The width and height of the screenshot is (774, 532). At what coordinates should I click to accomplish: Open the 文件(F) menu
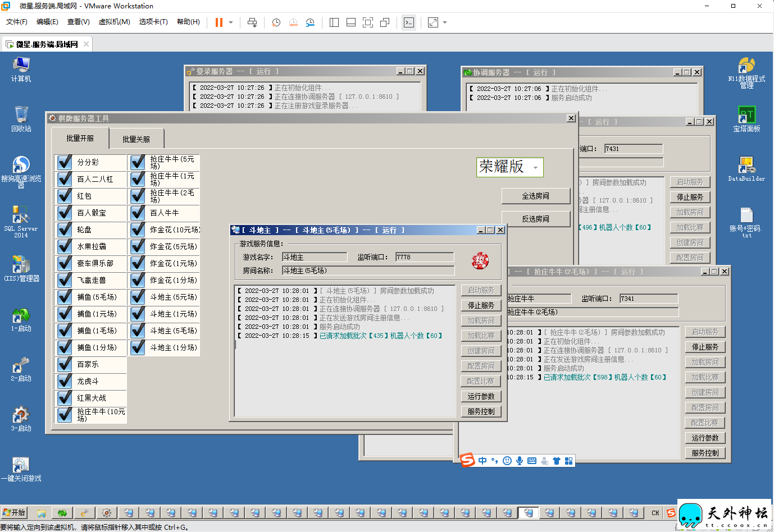pos(17,22)
